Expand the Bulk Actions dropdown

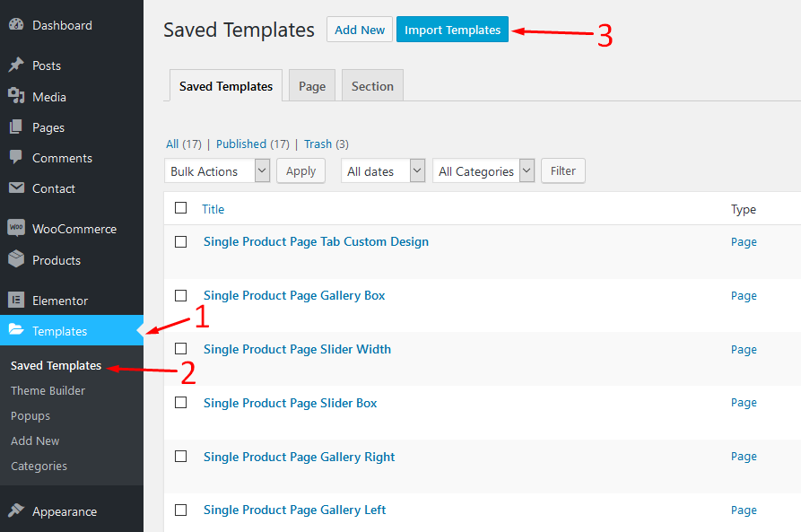pyautogui.click(x=217, y=170)
